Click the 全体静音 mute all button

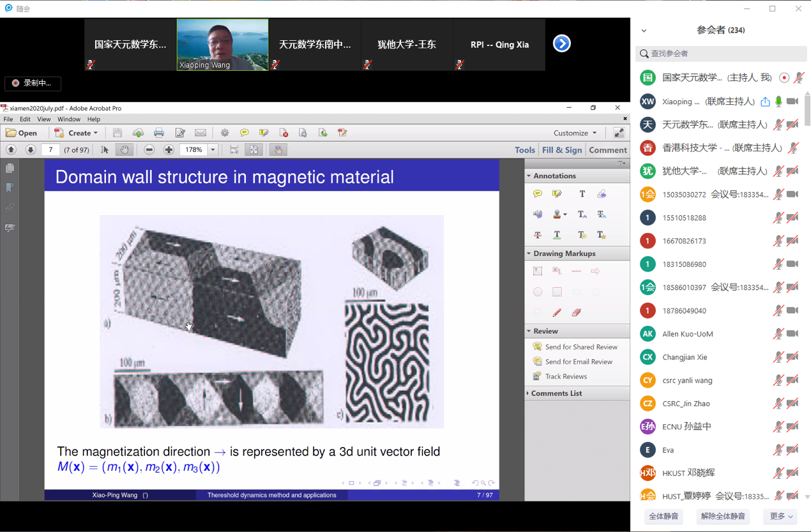[x=663, y=516]
